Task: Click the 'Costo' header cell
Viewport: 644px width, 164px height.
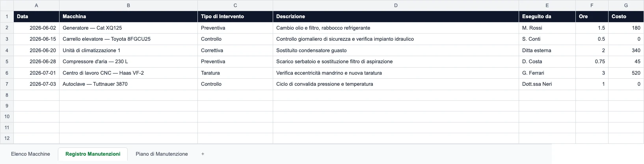Action: click(x=626, y=17)
